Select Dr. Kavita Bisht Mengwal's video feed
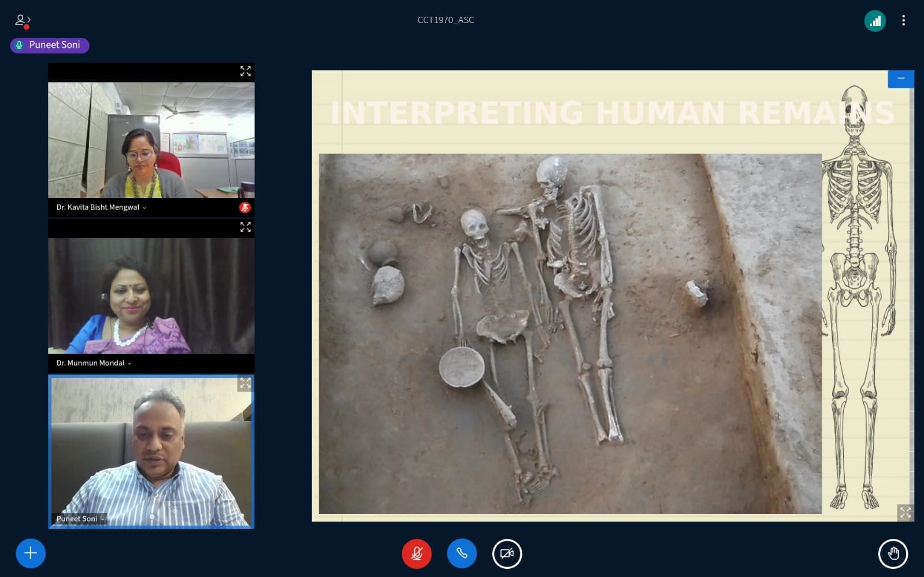 coord(151,140)
